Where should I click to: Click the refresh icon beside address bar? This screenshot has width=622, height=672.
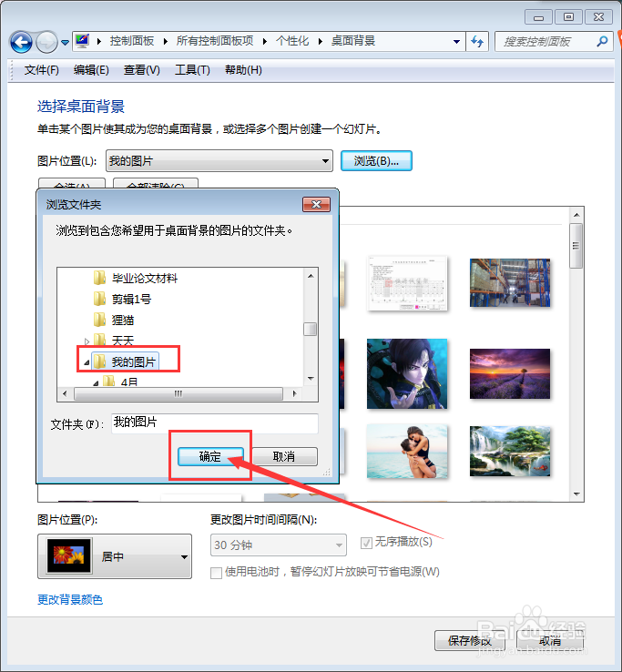(x=477, y=42)
